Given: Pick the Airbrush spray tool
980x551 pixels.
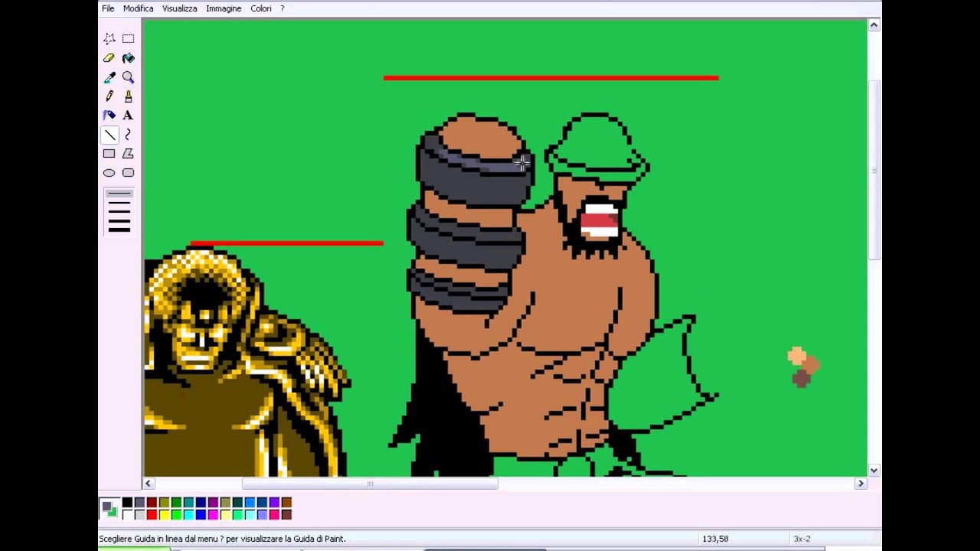Looking at the screenshot, I should point(109,115).
